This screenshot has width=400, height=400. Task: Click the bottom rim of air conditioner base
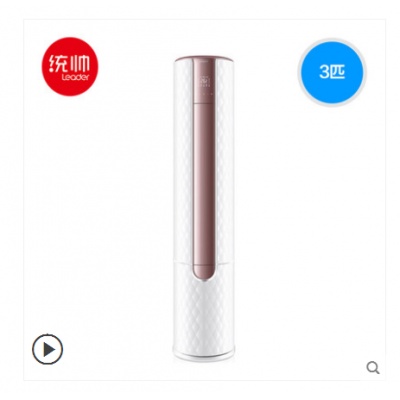pyautogui.click(x=203, y=357)
